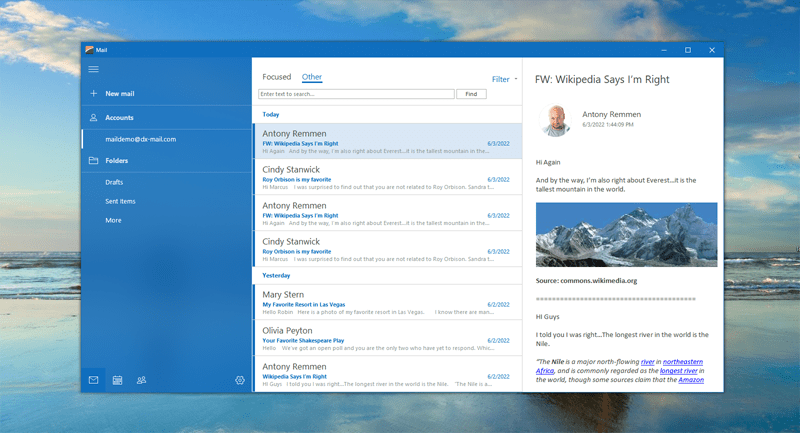Maximize the Mail window

[688, 50]
